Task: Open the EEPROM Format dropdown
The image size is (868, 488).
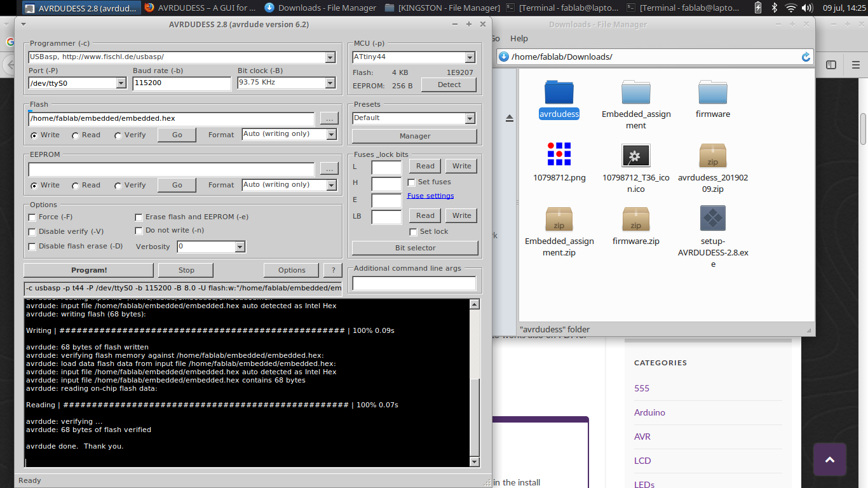Action: coord(331,185)
